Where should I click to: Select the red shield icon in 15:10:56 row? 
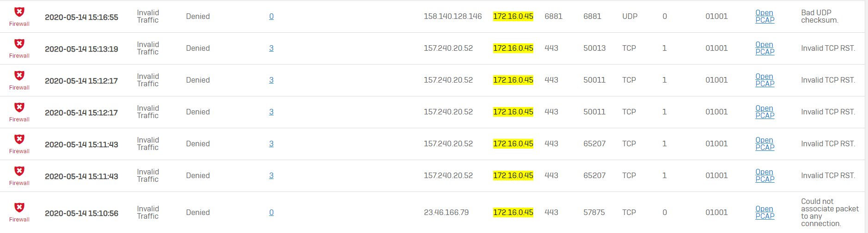pyautogui.click(x=19, y=208)
